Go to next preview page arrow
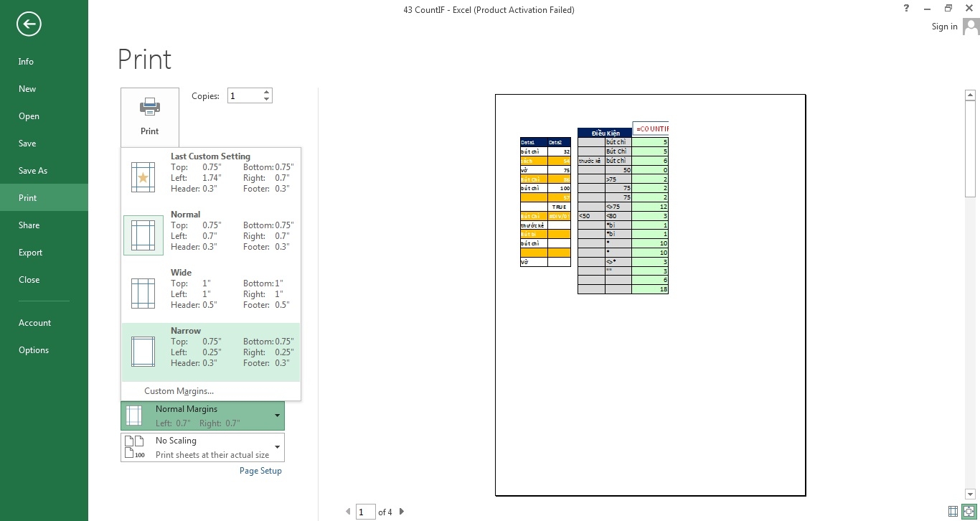Viewport: 980px width, 521px height. point(402,512)
